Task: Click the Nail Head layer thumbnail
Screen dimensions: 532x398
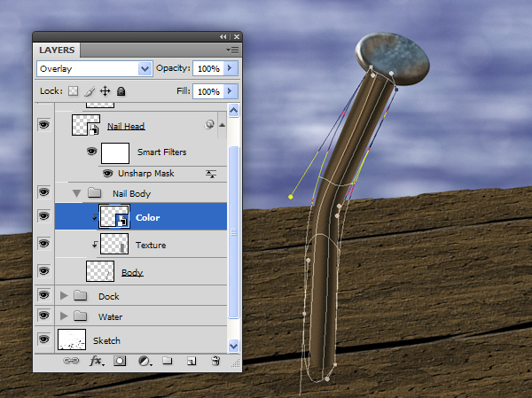Action: point(86,125)
